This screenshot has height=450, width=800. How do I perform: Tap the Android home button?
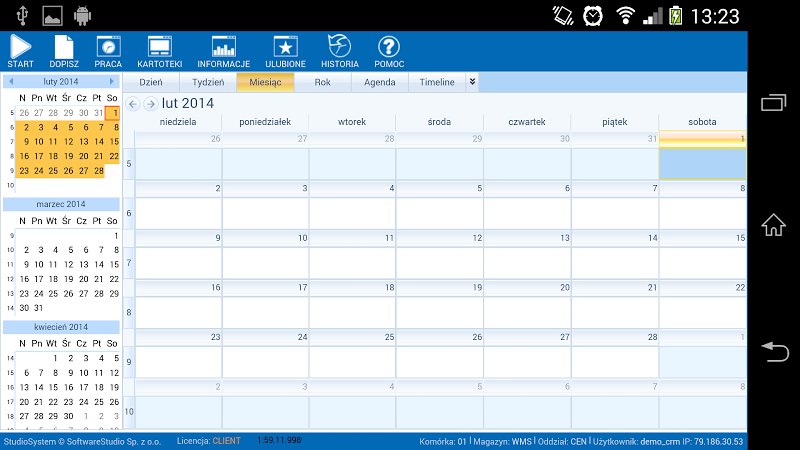click(x=773, y=224)
